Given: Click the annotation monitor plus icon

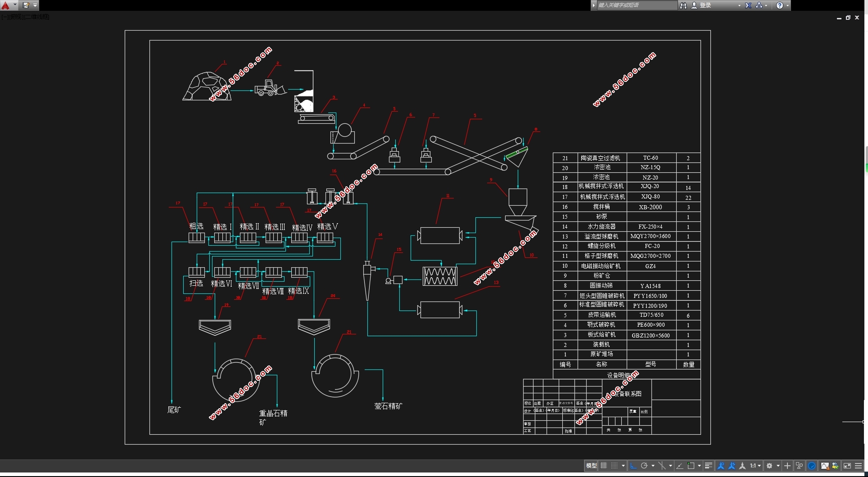Looking at the screenshot, I should tap(787, 466).
